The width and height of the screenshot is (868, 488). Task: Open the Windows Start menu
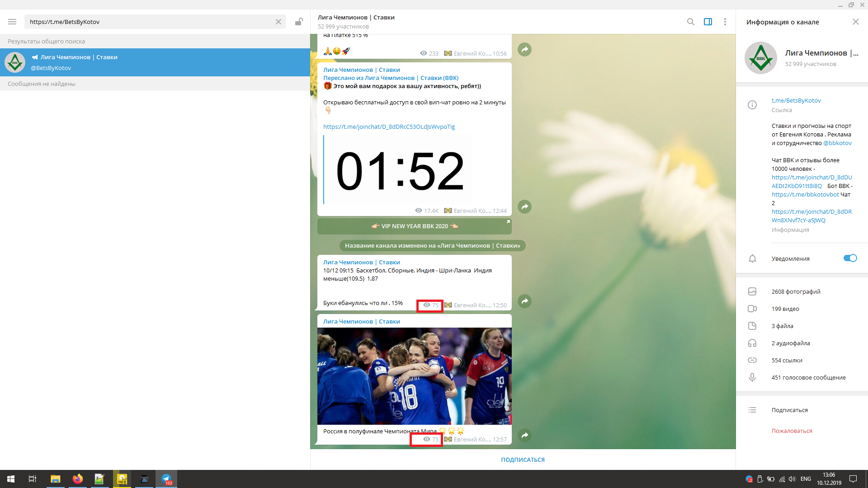pyautogui.click(x=11, y=479)
